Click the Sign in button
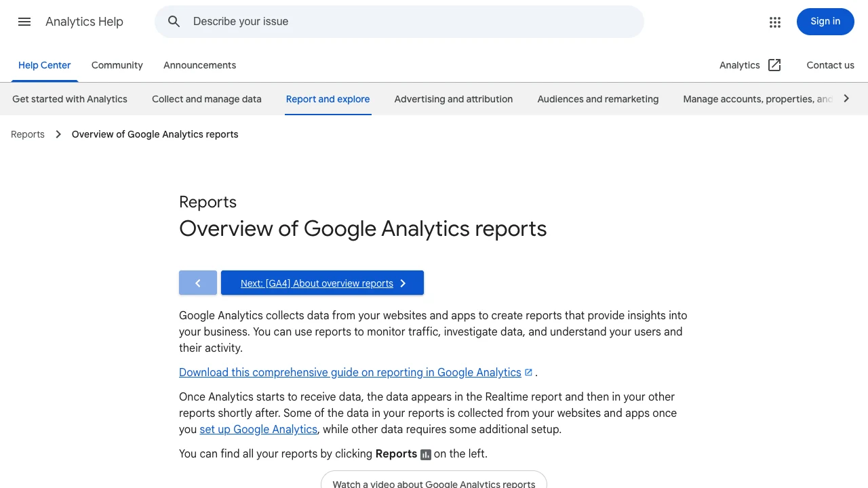Image resolution: width=868 pixels, height=488 pixels. point(825,22)
